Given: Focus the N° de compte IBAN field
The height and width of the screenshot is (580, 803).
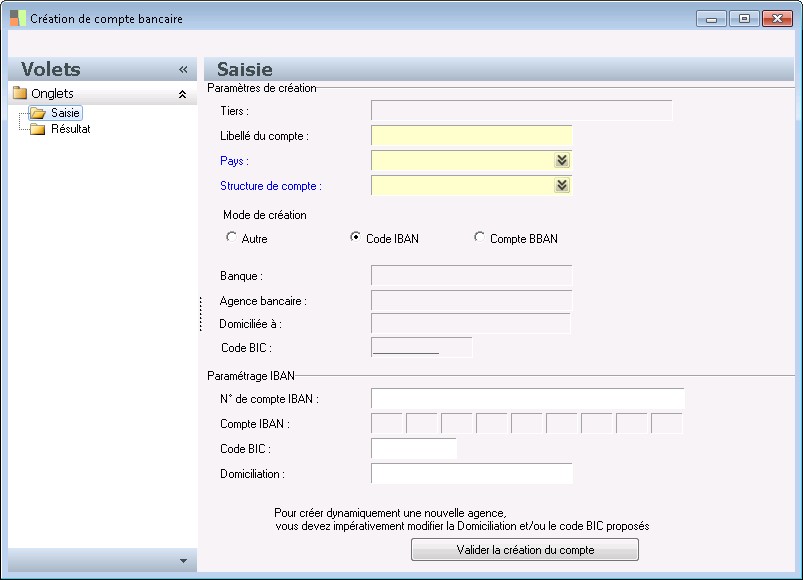Looking at the screenshot, I should tap(527, 399).
